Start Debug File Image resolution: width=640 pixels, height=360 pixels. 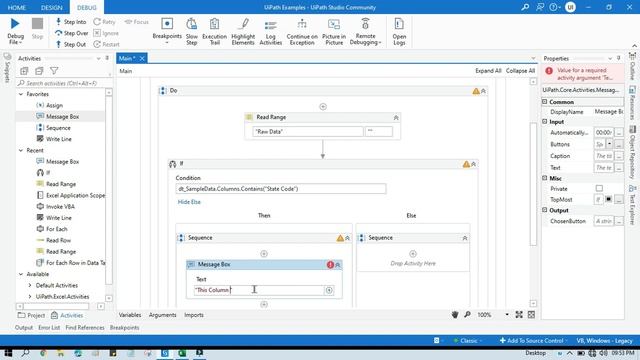15,31
